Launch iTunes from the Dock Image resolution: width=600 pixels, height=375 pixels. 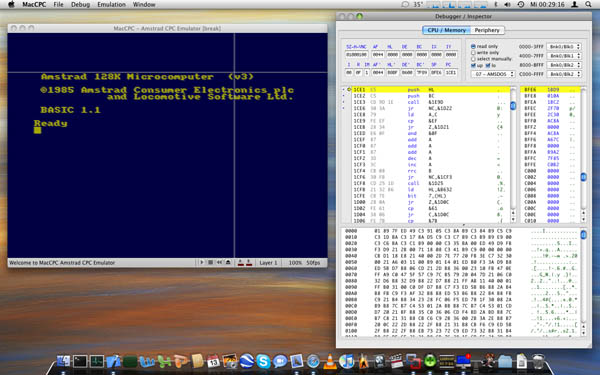[x=346, y=361]
